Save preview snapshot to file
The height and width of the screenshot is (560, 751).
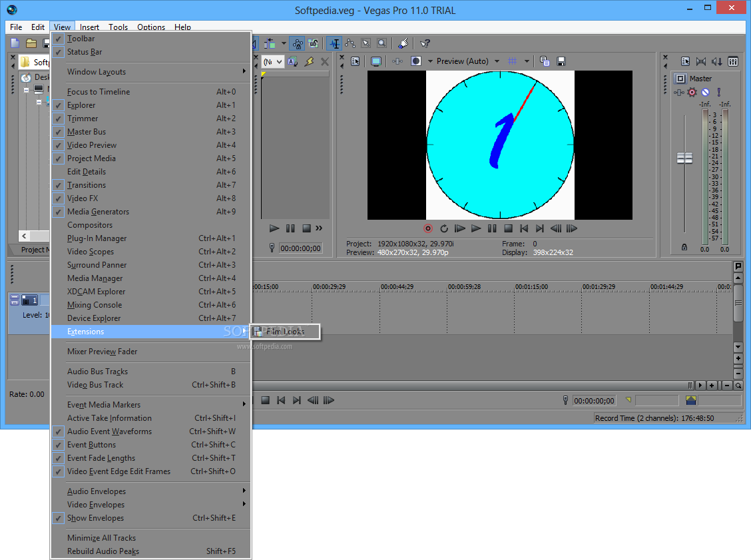click(561, 61)
